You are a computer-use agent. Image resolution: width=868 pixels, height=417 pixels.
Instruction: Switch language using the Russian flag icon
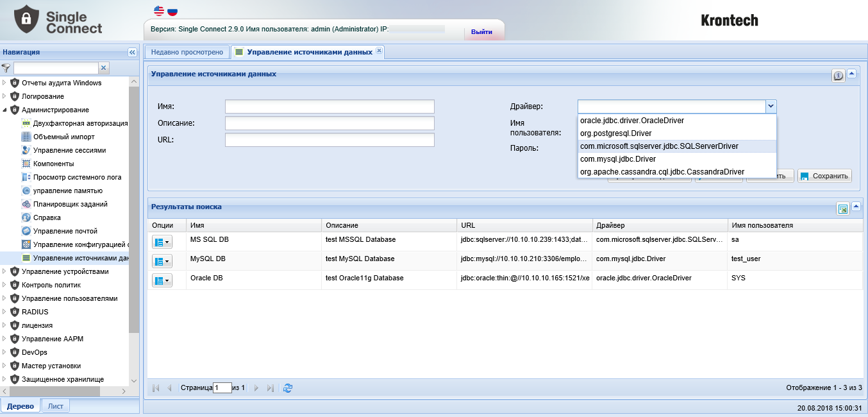172,11
